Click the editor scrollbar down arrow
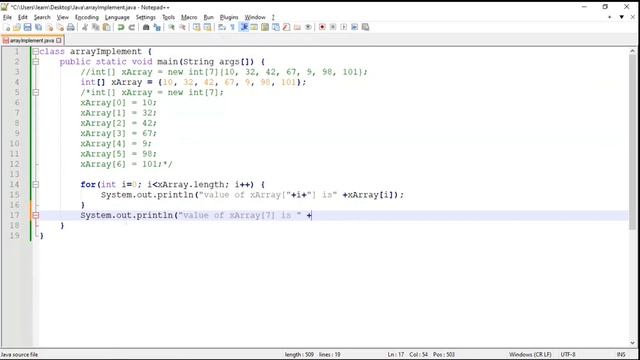The width and height of the screenshot is (640, 360). 633,343
